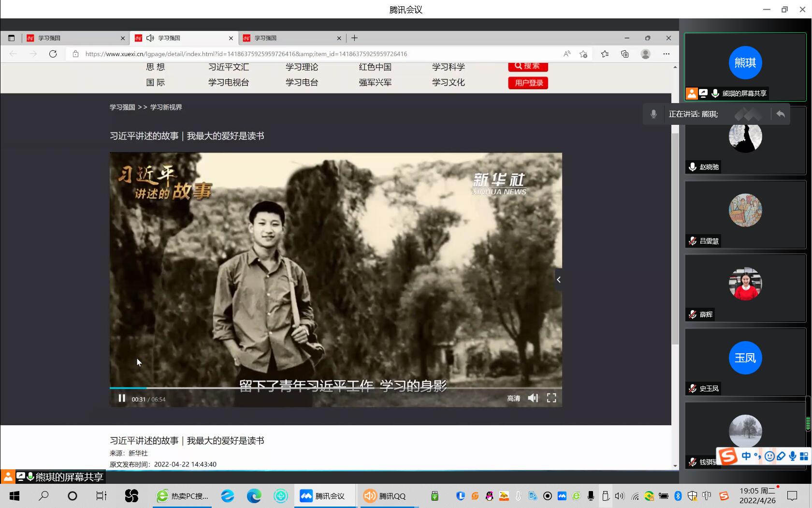Open browser settings and more menu
Screen dimensions: 812x508
(x=666, y=54)
